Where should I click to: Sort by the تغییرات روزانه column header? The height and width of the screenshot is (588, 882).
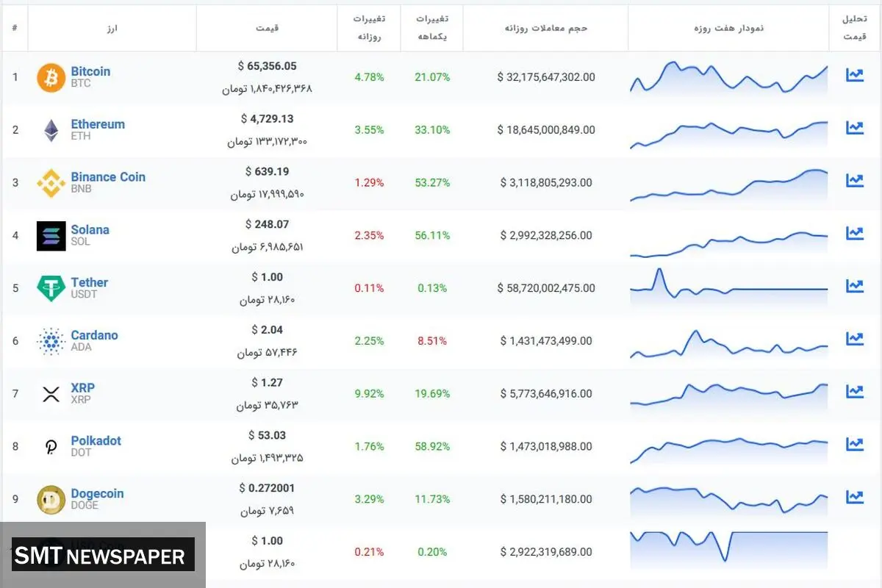click(x=369, y=28)
